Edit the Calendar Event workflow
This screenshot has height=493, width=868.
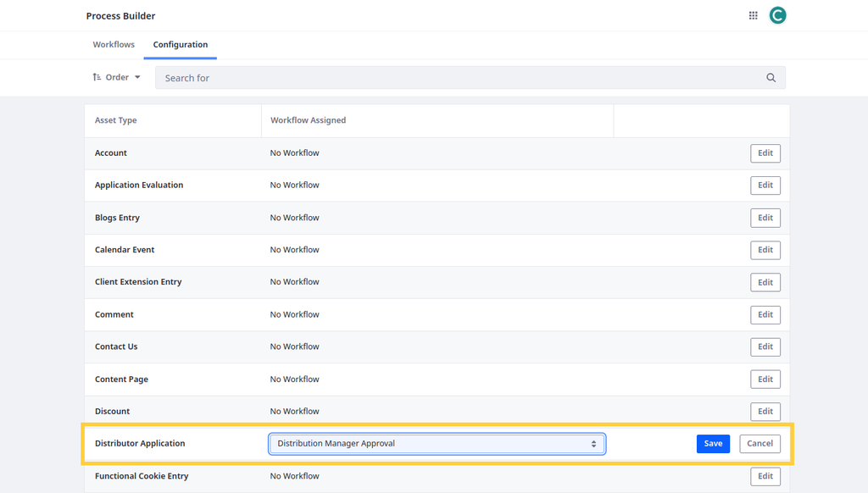[765, 250]
